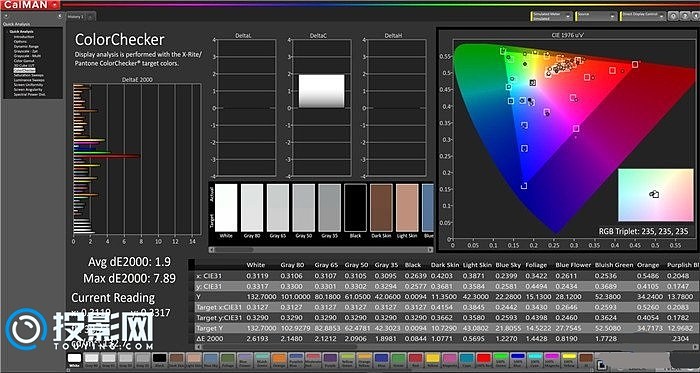700x373 pixels.
Task: Pick the 100% Red patch swatch
Action: (x=483, y=358)
